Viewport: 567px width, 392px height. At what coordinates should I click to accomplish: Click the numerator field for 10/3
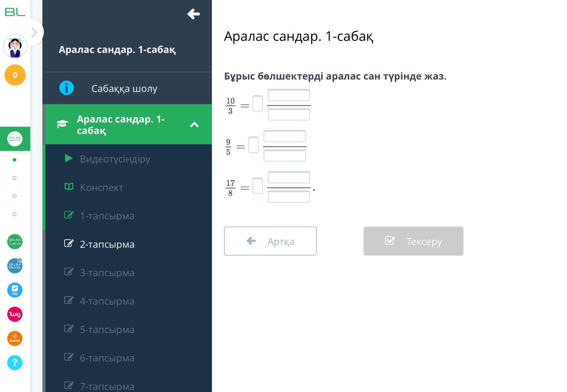pos(288,95)
